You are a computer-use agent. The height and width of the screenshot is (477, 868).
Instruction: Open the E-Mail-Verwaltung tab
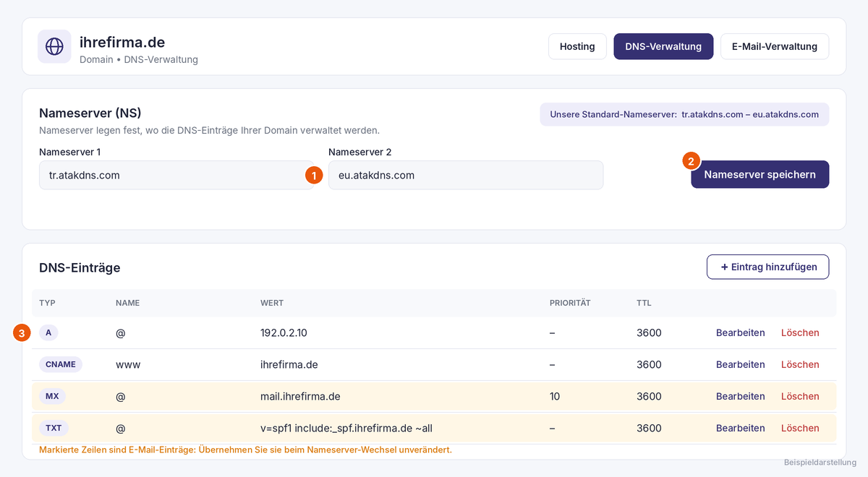click(x=775, y=46)
